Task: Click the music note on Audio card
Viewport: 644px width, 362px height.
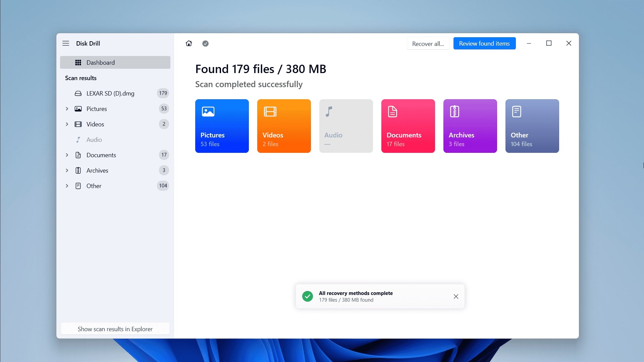Action: point(329,111)
